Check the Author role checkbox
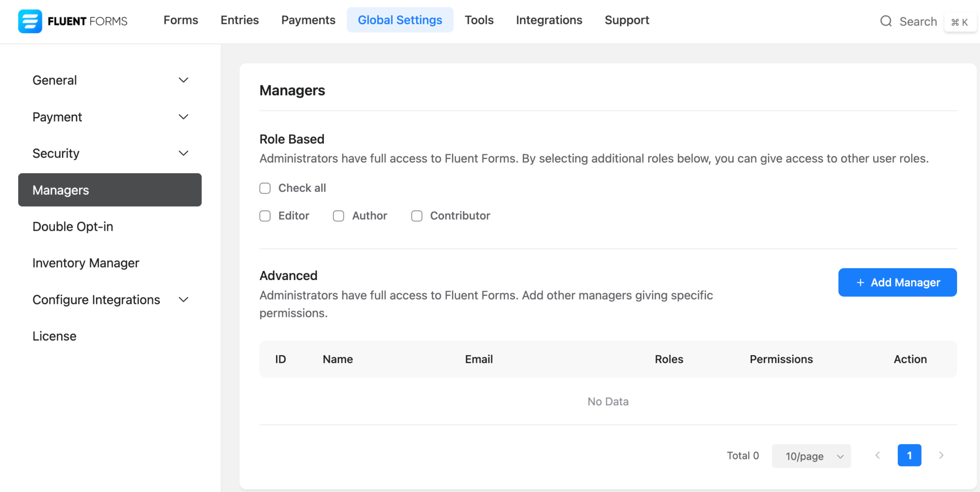Image resolution: width=980 pixels, height=492 pixels. (x=339, y=216)
